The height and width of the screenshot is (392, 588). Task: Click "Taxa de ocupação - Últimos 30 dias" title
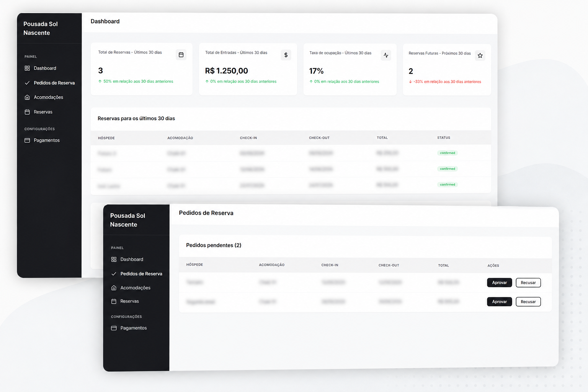point(340,53)
